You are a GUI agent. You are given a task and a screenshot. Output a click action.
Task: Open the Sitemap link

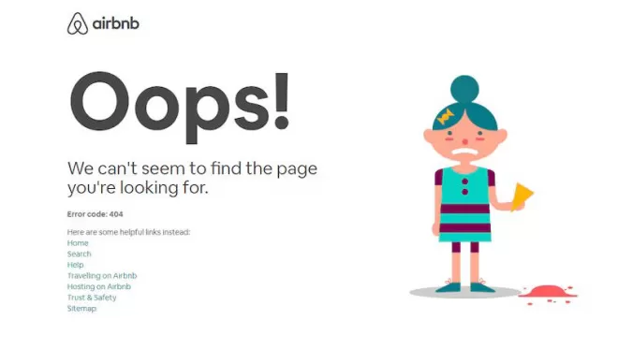click(81, 309)
